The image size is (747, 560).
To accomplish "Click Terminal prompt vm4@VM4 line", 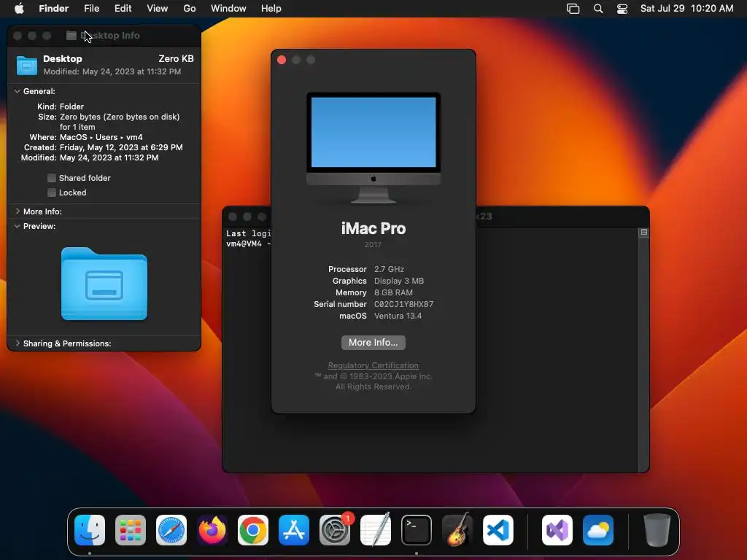I will coord(248,244).
